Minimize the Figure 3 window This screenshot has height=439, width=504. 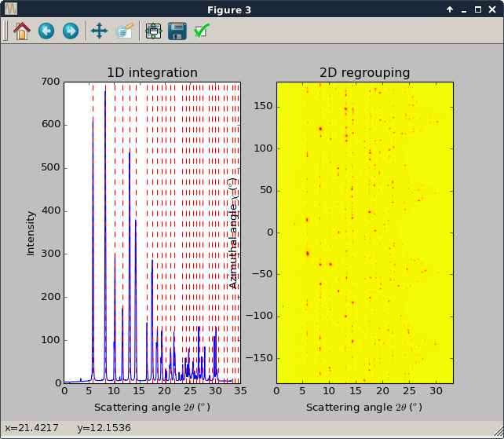point(464,9)
